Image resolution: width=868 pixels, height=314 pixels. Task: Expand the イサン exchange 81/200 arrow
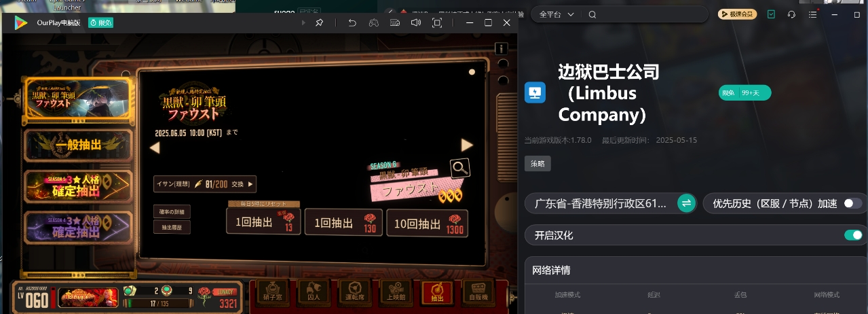(x=251, y=184)
